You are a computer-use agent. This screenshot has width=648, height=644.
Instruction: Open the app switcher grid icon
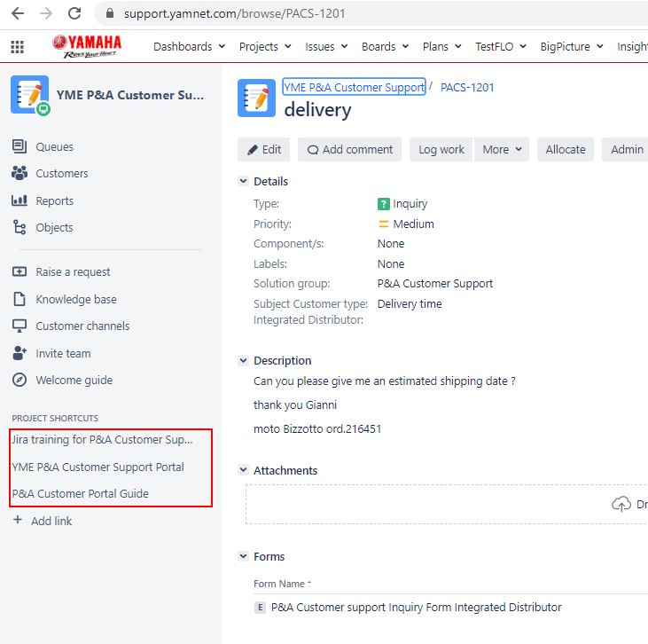pyautogui.click(x=17, y=47)
